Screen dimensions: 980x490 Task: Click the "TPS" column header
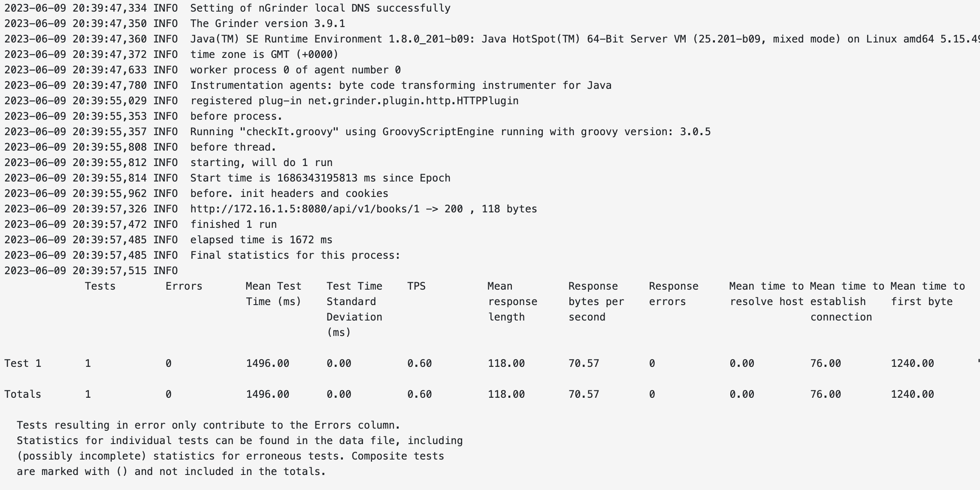click(x=416, y=286)
